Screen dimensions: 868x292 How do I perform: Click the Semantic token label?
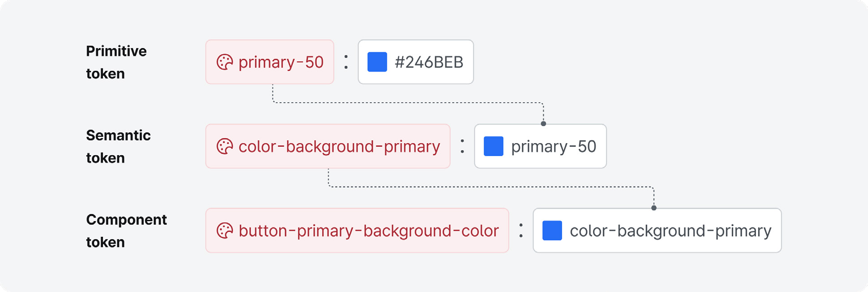[x=118, y=146]
